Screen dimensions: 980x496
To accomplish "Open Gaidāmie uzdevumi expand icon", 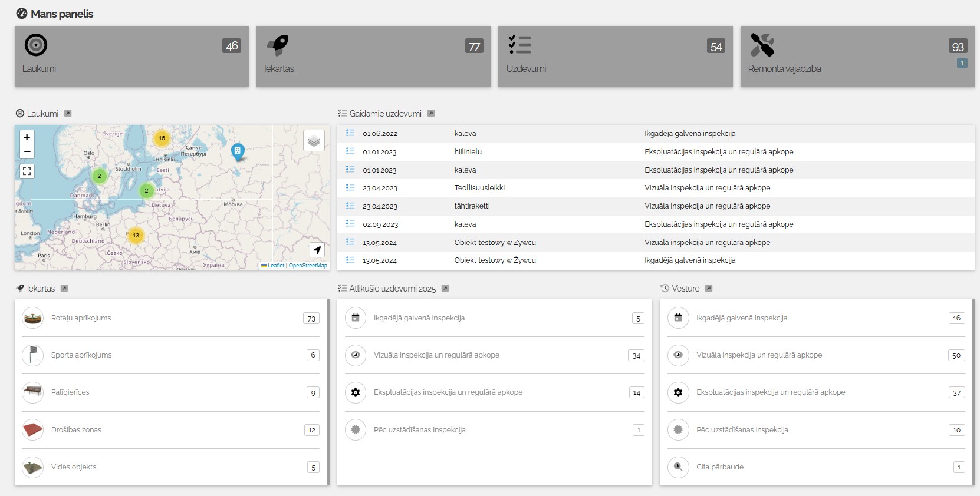I will (x=431, y=114).
